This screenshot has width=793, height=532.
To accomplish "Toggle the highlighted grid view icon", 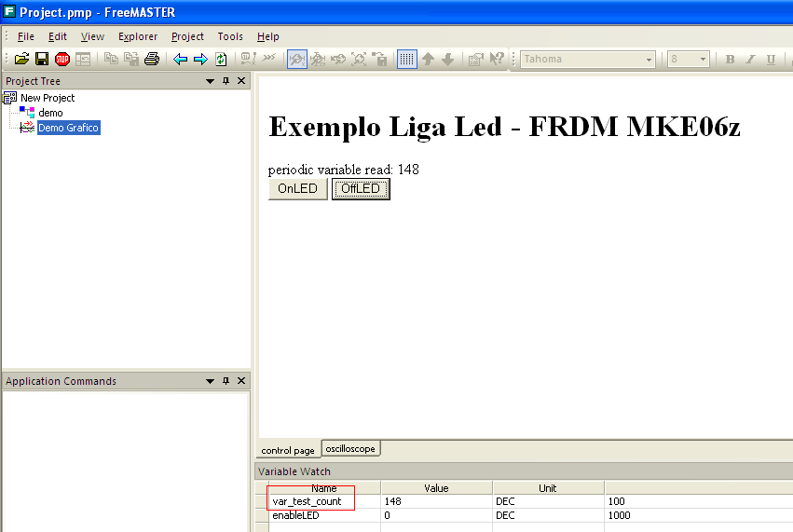I will point(407,60).
